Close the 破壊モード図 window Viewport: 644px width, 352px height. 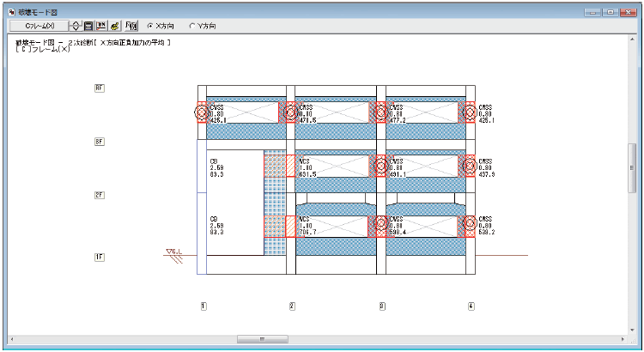pos(628,12)
